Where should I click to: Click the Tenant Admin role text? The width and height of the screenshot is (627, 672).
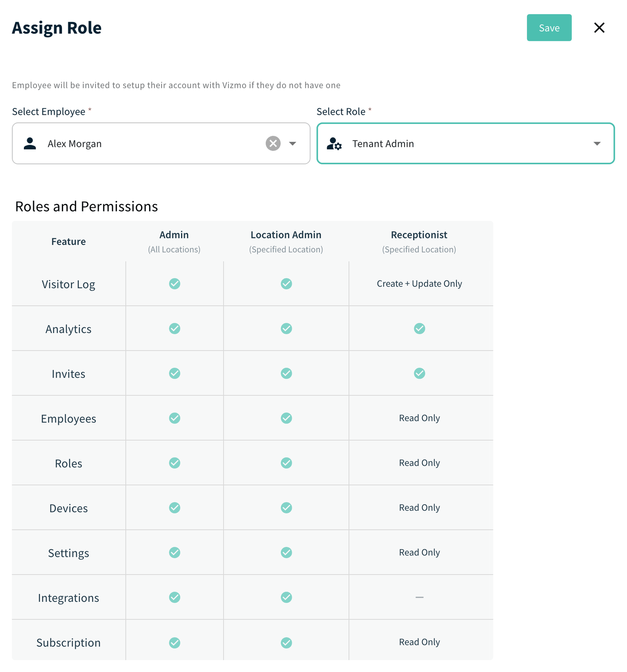pos(383,144)
